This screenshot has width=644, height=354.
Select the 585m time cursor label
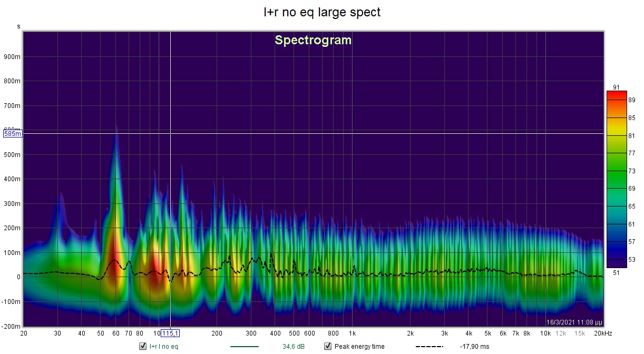pyautogui.click(x=13, y=134)
